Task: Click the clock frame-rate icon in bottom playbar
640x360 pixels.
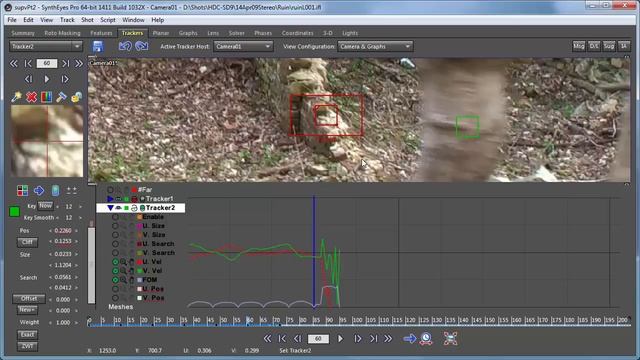Action: pos(426,338)
